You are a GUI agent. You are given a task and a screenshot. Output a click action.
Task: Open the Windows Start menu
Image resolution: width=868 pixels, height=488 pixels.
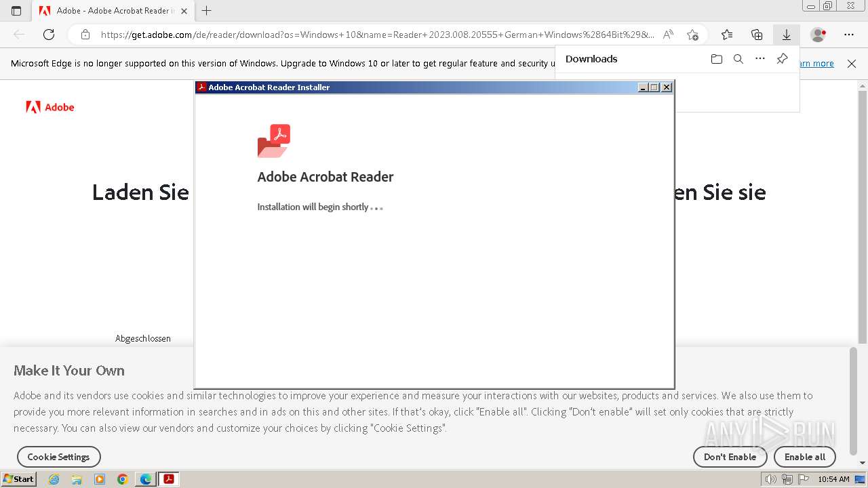19,479
